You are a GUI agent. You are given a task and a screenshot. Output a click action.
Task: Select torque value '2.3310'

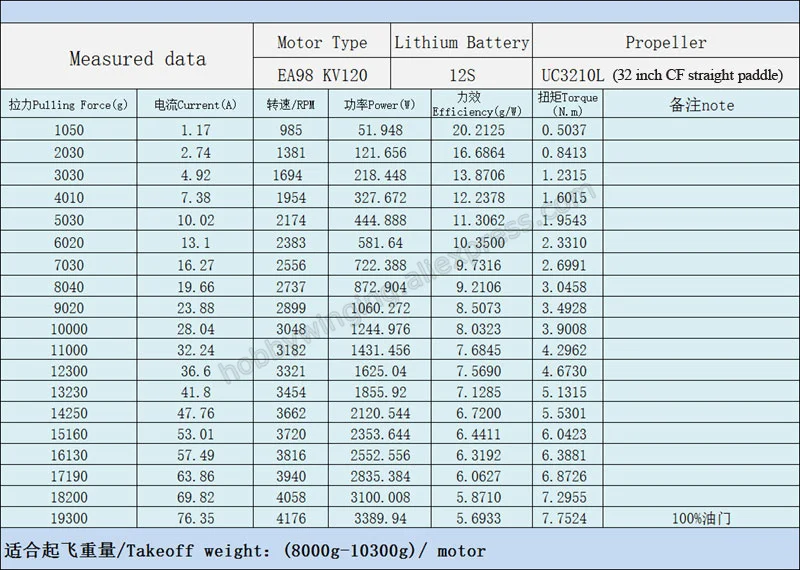pos(564,242)
